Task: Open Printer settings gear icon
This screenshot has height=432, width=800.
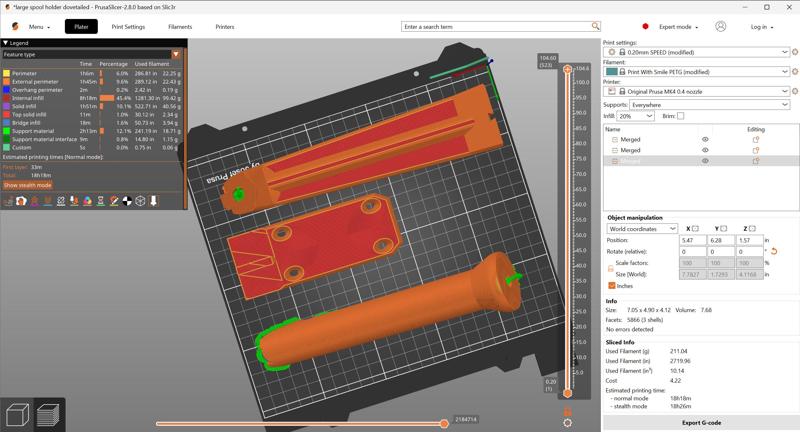Action: coord(794,91)
